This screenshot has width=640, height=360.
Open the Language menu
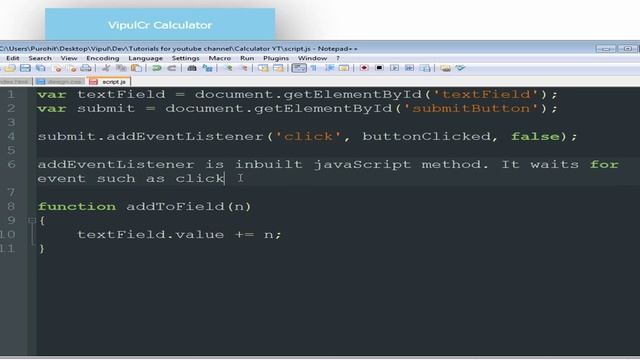145,58
